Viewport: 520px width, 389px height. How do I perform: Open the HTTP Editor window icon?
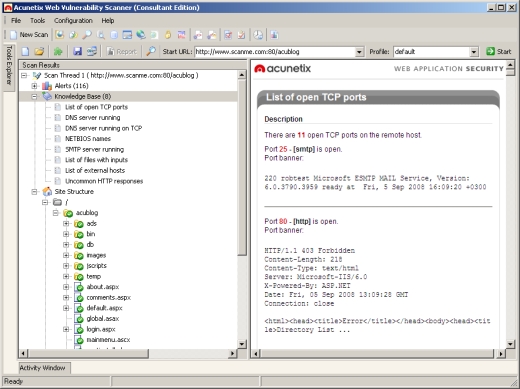pos(127,35)
